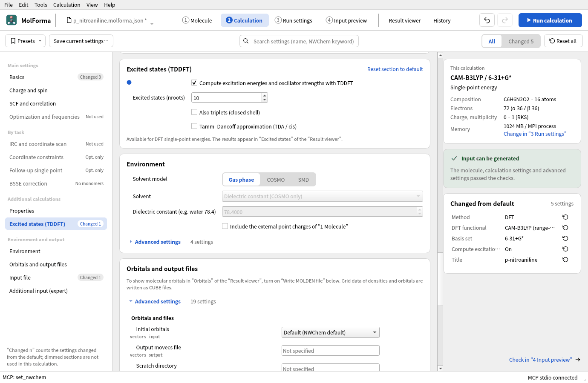Image resolution: width=588 pixels, height=383 pixels.
Task: Select the Gas phase solvent model
Action: pos(241,180)
